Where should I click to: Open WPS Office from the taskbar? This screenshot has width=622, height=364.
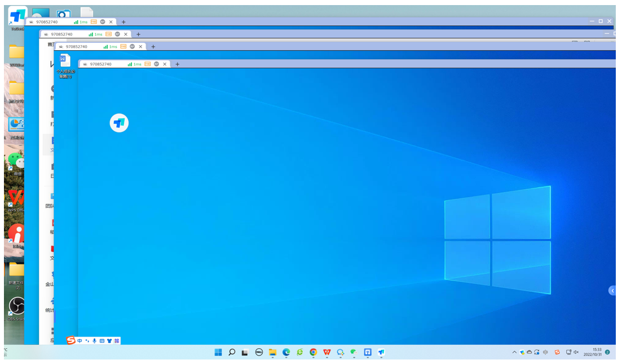point(327,352)
